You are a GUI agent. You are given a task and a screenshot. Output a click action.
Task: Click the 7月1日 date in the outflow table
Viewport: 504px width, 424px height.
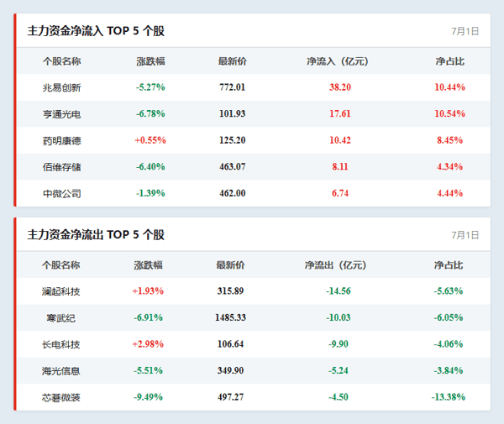click(465, 235)
